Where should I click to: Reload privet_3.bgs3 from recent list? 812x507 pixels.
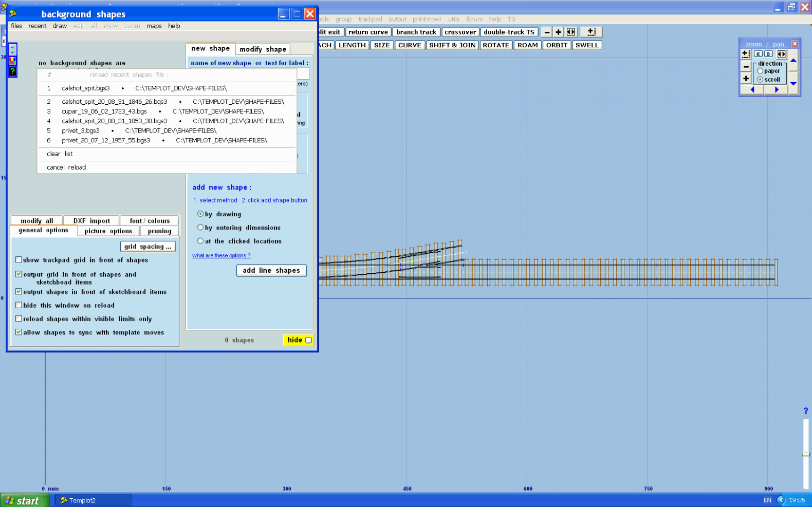click(167, 130)
